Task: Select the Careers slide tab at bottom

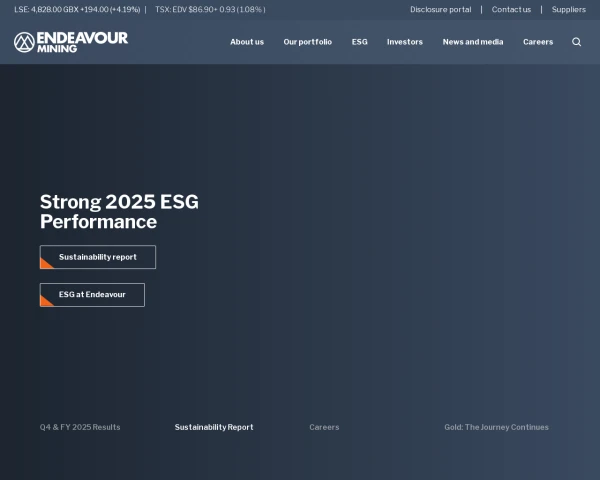Action: 324,427
